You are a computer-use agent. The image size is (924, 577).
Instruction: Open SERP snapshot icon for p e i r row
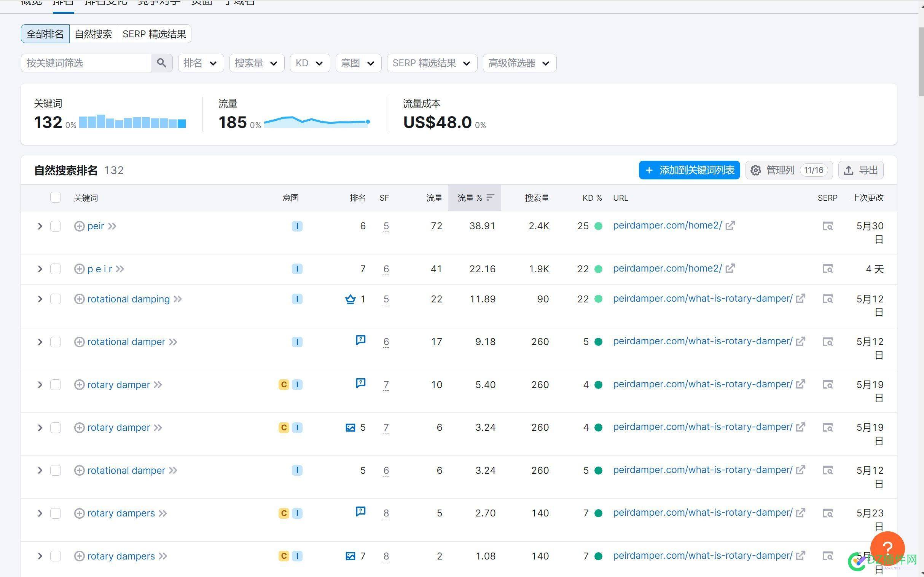pos(827,269)
